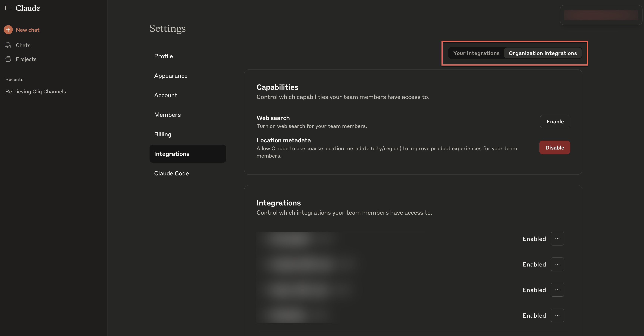Navigate to Billing settings
Viewport: 644px width, 336px height.
163,134
